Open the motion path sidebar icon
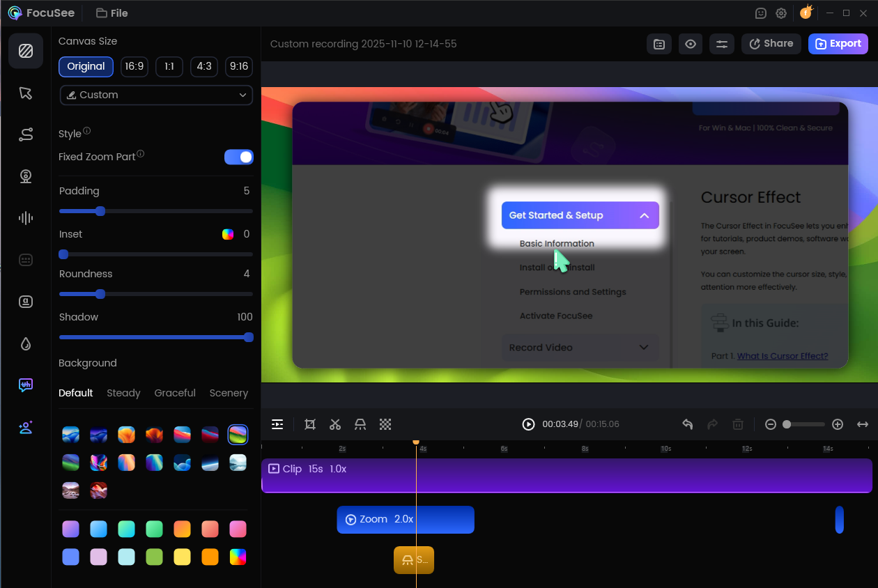The height and width of the screenshot is (588, 878). (26, 134)
